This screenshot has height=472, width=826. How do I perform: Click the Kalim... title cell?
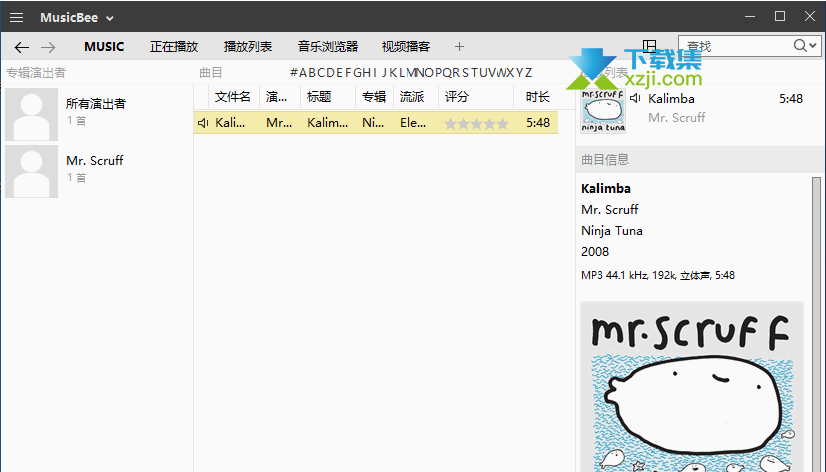328,123
